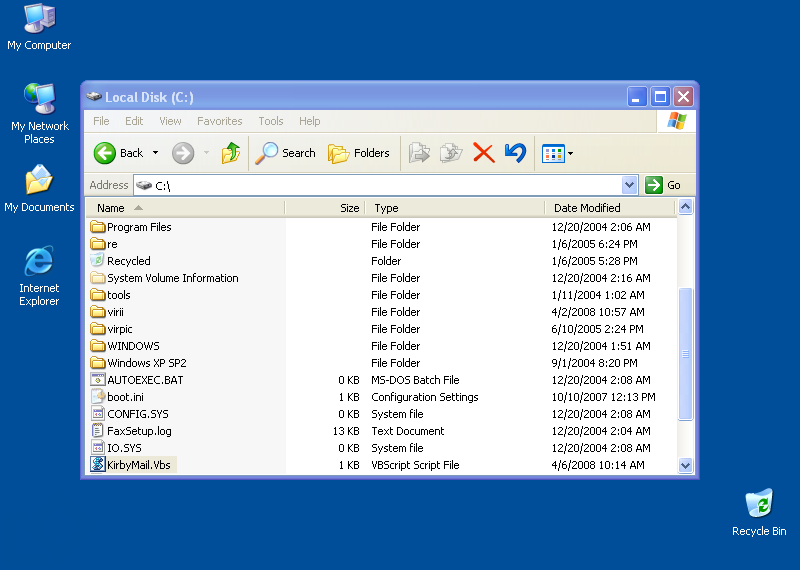Select the tools folder icon
The image size is (800, 570).
[97, 295]
